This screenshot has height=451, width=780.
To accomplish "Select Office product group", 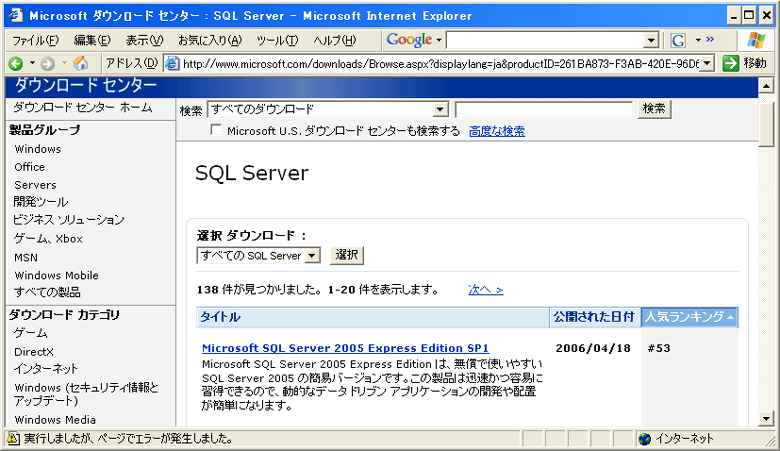I will [29, 167].
